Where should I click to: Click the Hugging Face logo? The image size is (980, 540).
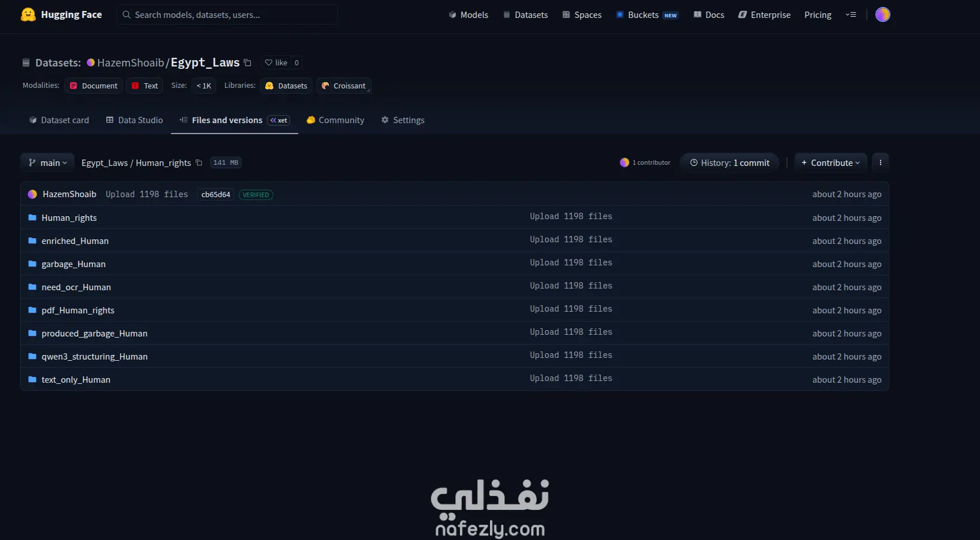[61, 14]
